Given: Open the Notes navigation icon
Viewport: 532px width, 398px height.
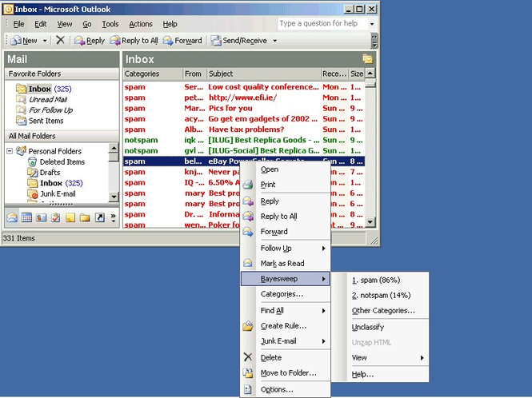Looking at the screenshot, I should click(70, 217).
